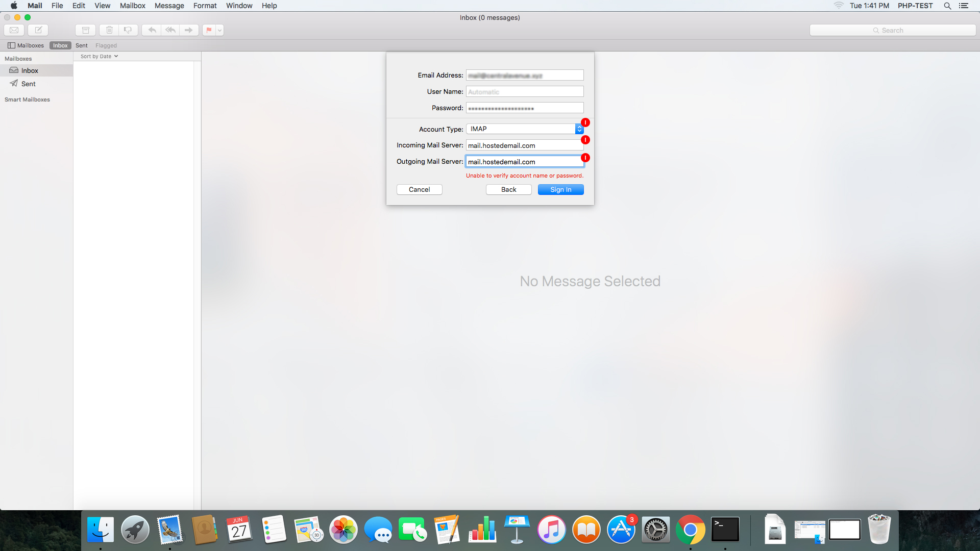Click the Cancel button
Image resolution: width=980 pixels, height=551 pixels.
[x=419, y=189]
